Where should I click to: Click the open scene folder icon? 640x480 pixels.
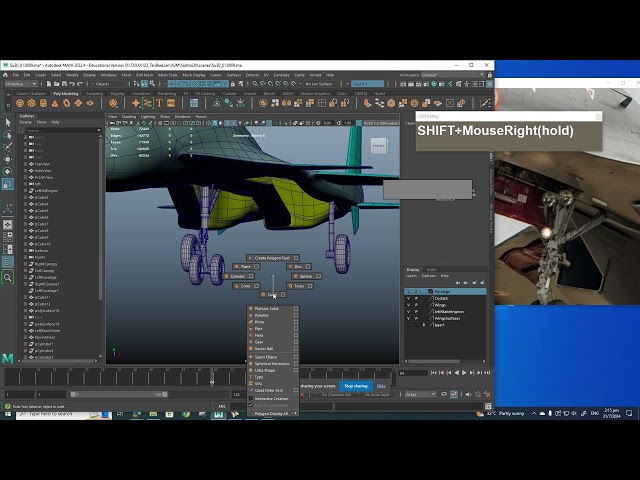[57, 84]
